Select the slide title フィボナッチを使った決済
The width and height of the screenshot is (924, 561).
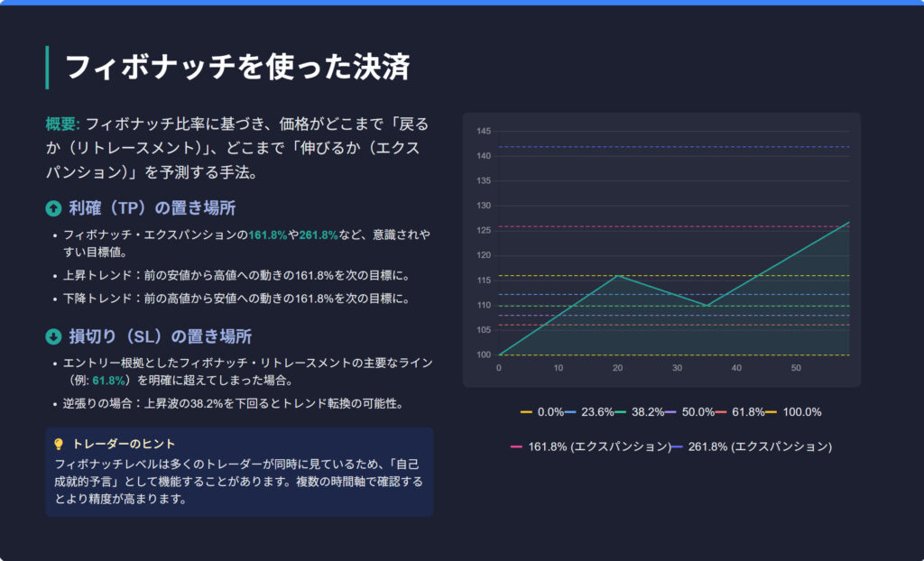point(238,68)
